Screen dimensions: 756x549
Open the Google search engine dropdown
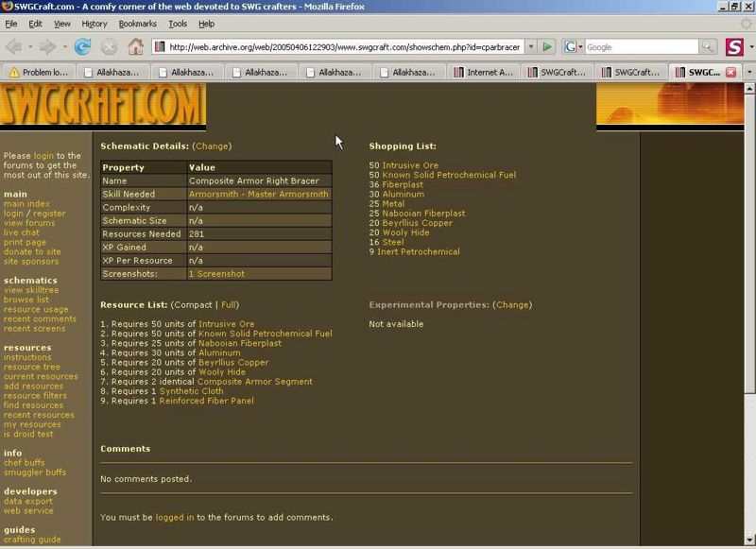tap(574, 46)
